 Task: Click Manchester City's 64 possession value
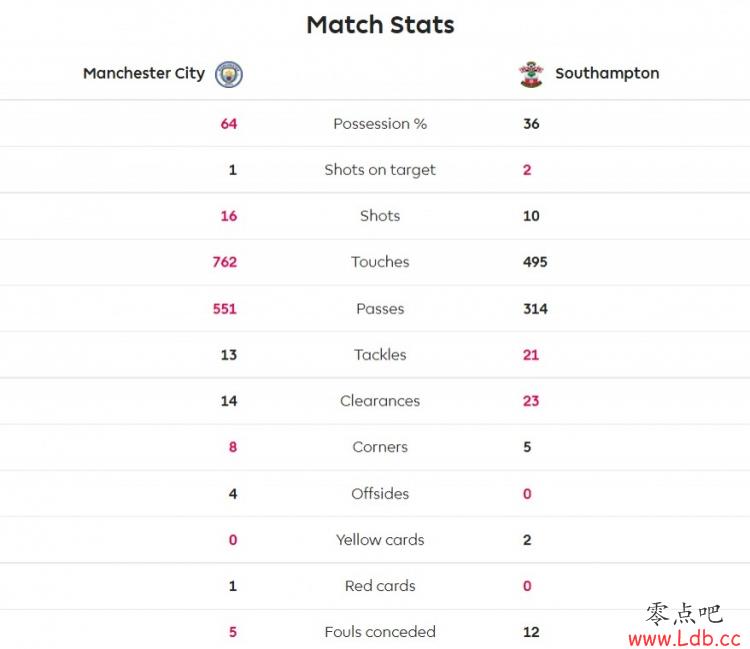(x=229, y=124)
